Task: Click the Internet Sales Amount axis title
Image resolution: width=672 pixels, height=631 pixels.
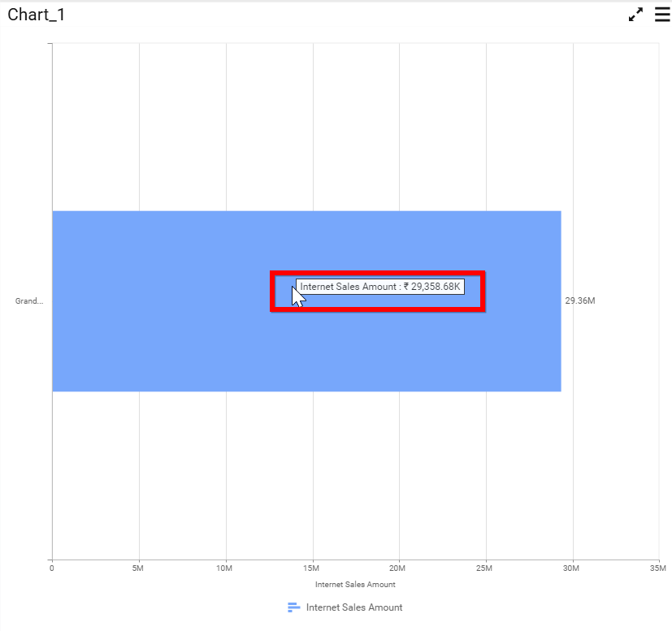Action: coord(355,585)
